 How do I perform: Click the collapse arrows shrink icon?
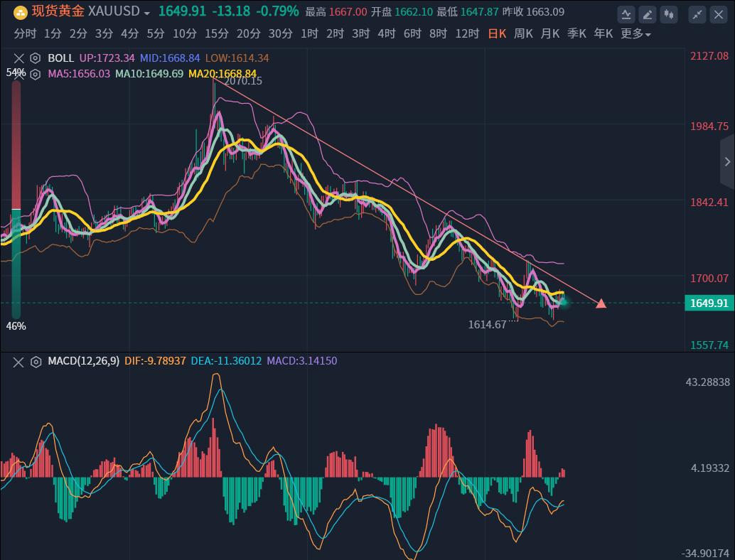(x=698, y=14)
